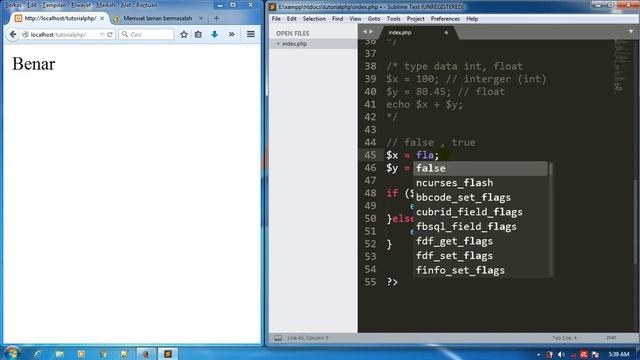The width and height of the screenshot is (640, 360).
Task: Choose 'fdf_set_flags' autocomplete suggestion
Action: (480, 256)
